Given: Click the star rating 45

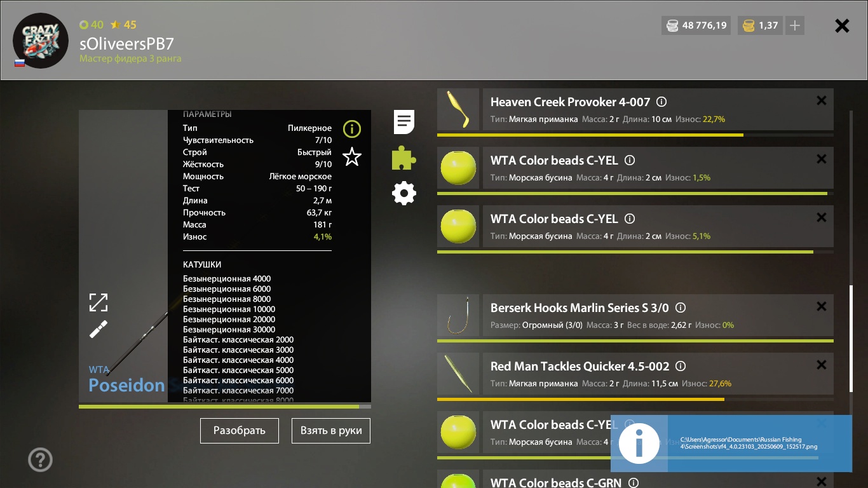Looking at the screenshot, I should [123, 25].
